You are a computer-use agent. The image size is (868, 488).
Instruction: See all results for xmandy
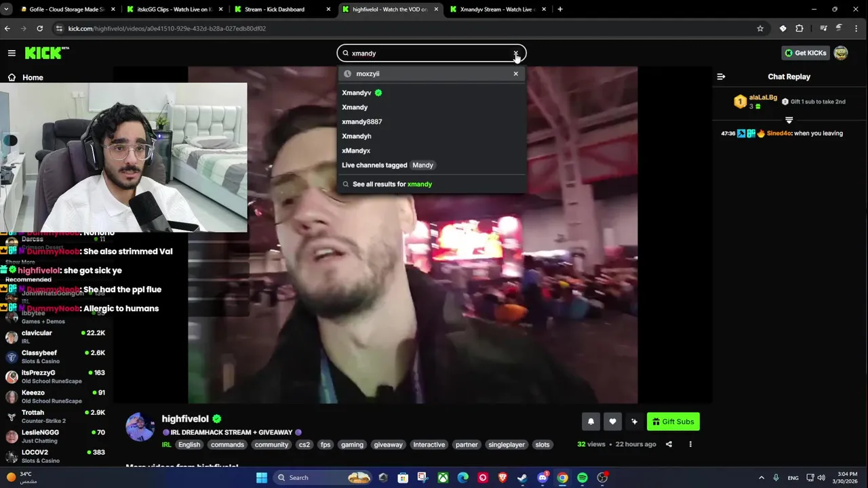pyautogui.click(x=392, y=184)
